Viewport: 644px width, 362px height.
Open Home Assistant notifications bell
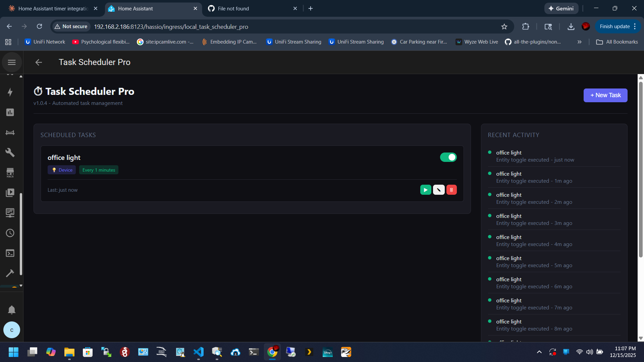[12, 310]
